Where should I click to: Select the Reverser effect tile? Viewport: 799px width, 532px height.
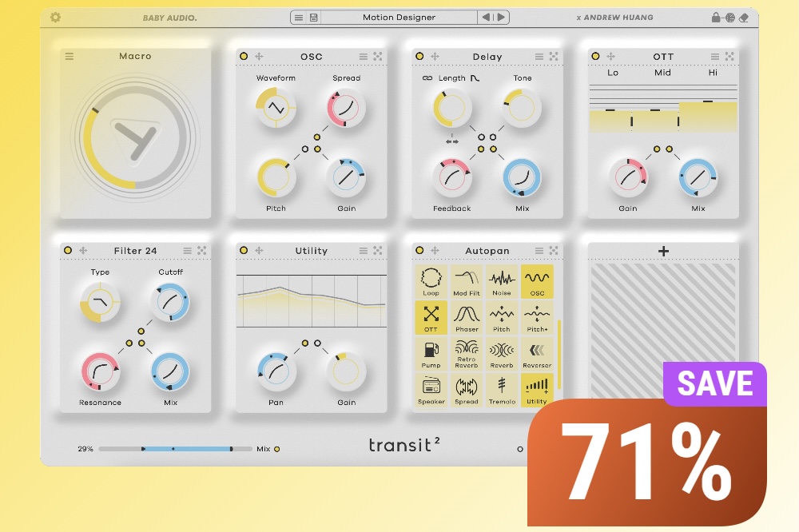coord(537,354)
